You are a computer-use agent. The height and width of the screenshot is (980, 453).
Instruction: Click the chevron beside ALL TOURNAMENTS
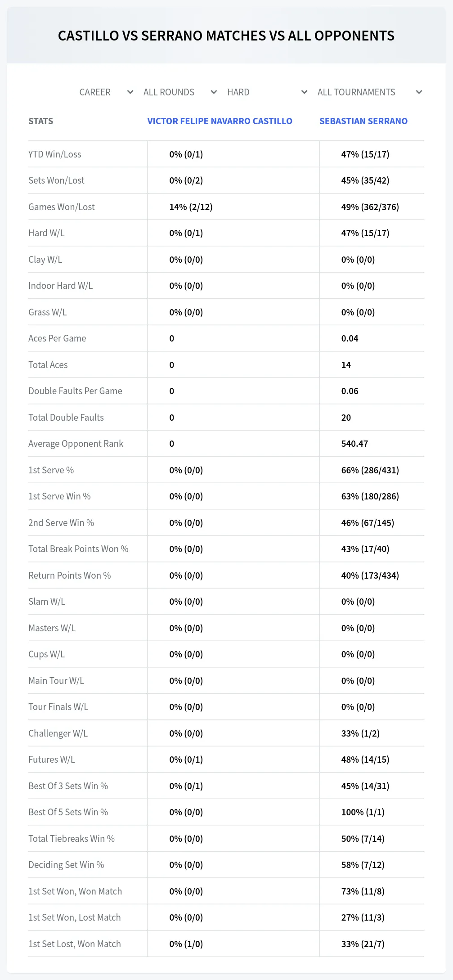pos(419,92)
